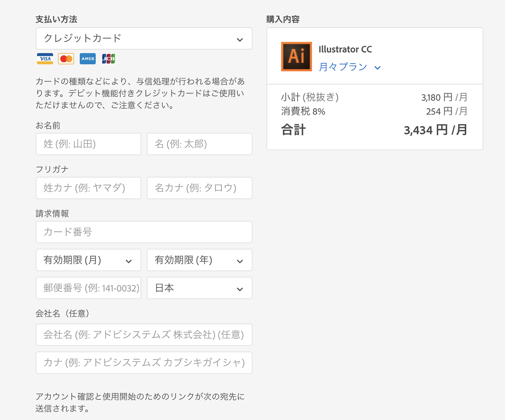This screenshot has width=505, height=420.
Task: Click the 会社名（任意）section label
Action: click(62, 314)
